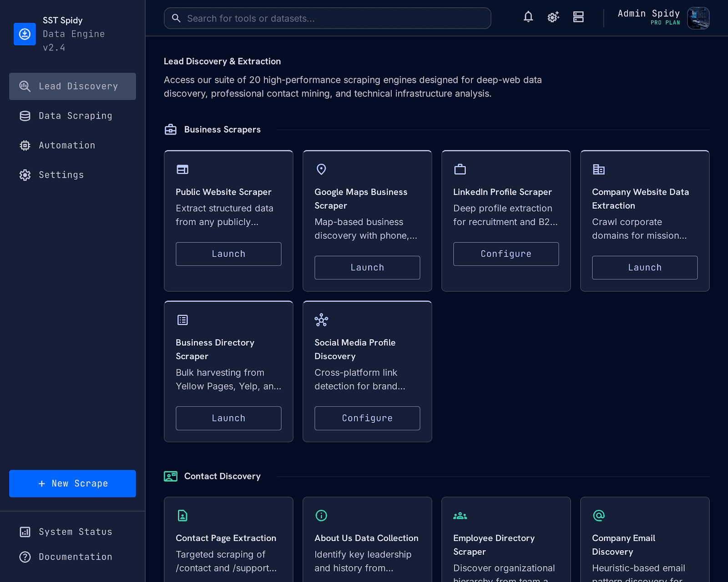728x582 pixels.
Task: Click the Data Engine v2.4 label
Action: [x=74, y=41]
